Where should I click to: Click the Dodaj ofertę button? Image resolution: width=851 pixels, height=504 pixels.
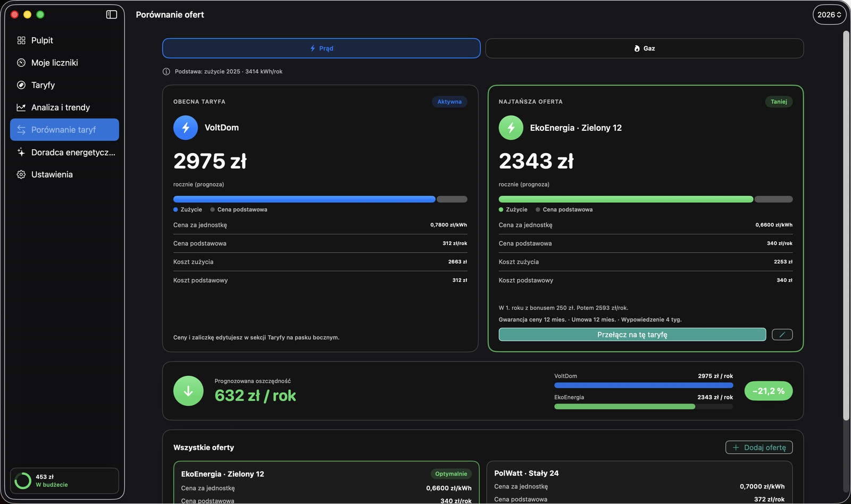(759, 448)
